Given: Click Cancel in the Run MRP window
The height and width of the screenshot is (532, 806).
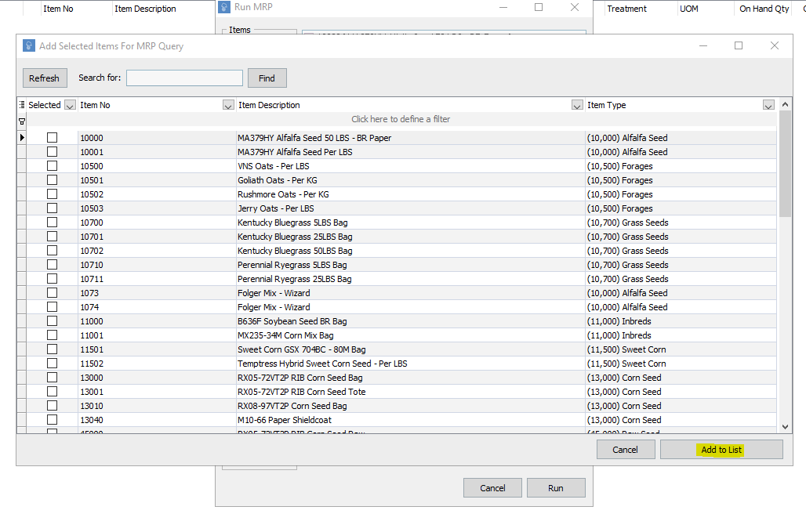Looking at the screenshot, I should [x=492, y=488].
